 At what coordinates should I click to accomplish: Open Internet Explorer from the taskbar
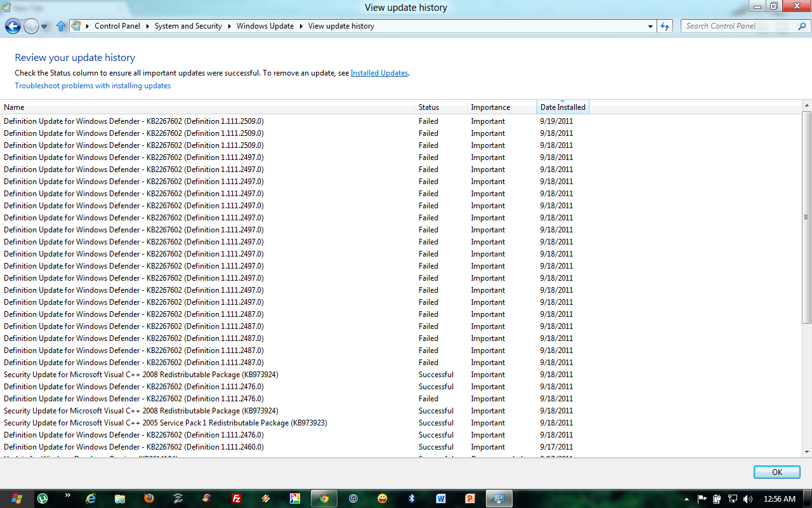(89, 498)
